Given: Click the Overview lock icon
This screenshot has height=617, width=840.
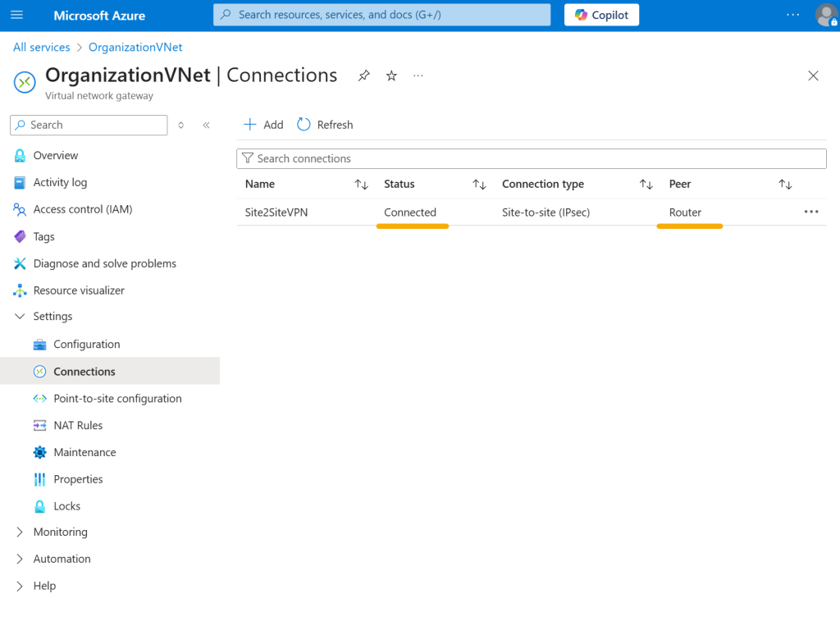Looking at the screenshot, I should click(x=20, y=155).
